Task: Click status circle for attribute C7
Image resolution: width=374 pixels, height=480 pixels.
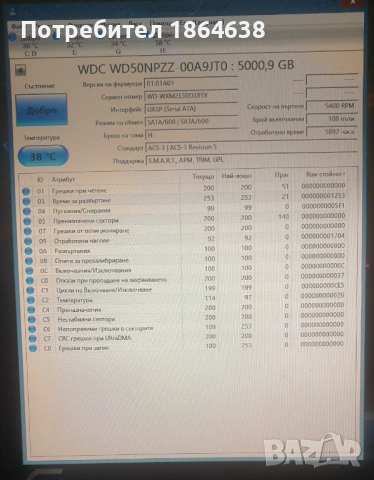Action: click(x=32, y=339)
